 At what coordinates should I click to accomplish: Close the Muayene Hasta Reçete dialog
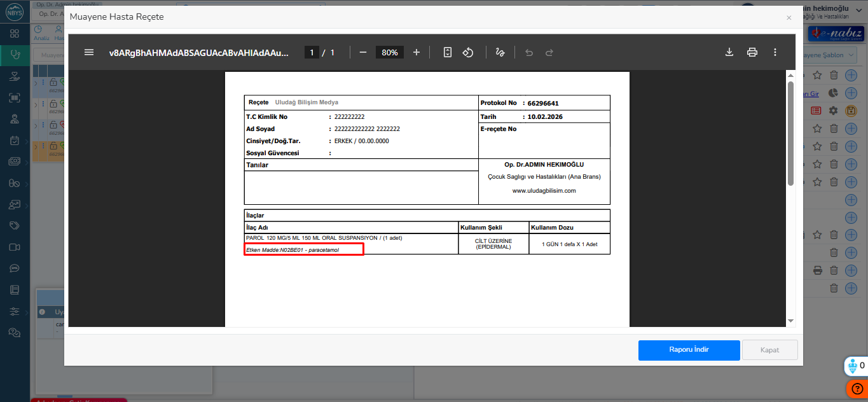[789, 18]
